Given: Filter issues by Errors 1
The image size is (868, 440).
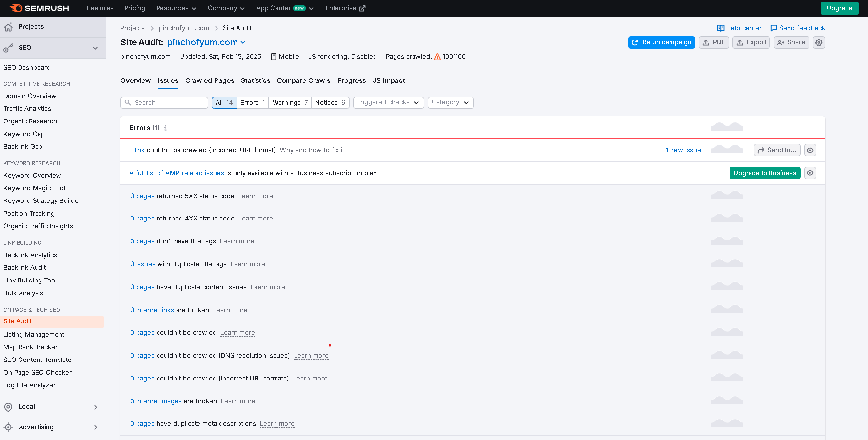Looking at the screenshot, I should tap(253, 103).
